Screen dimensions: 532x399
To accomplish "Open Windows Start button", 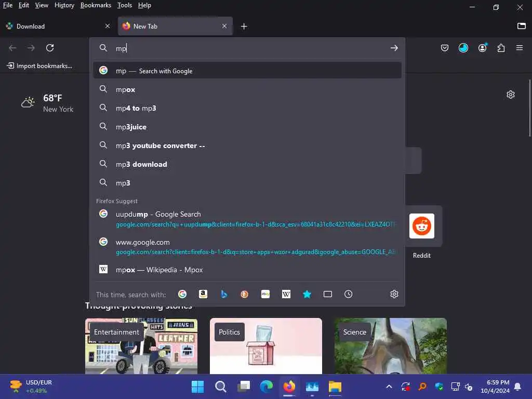I will (197, 387).
